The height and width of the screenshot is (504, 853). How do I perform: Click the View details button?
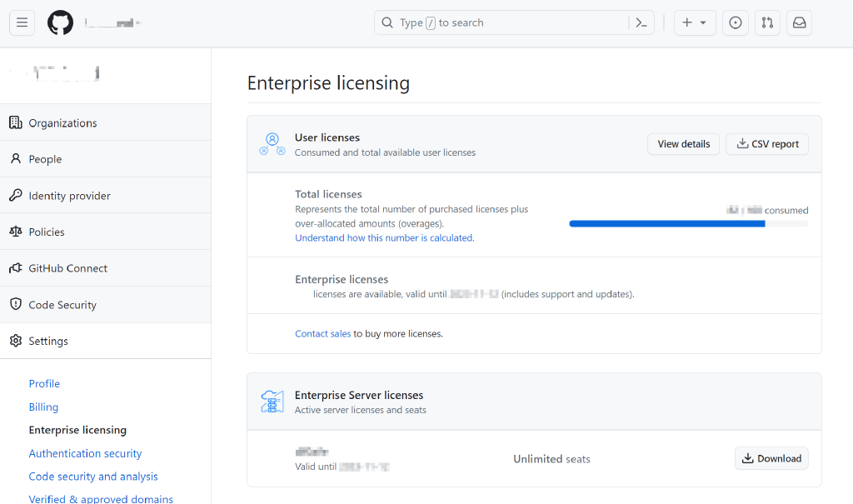(x=683, y=143)
